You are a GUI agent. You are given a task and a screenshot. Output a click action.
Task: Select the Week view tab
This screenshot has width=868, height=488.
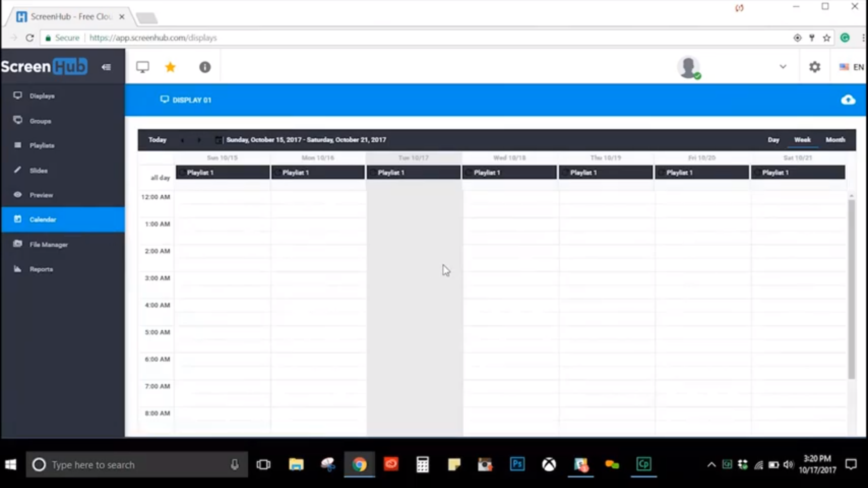tap(802, 140)
